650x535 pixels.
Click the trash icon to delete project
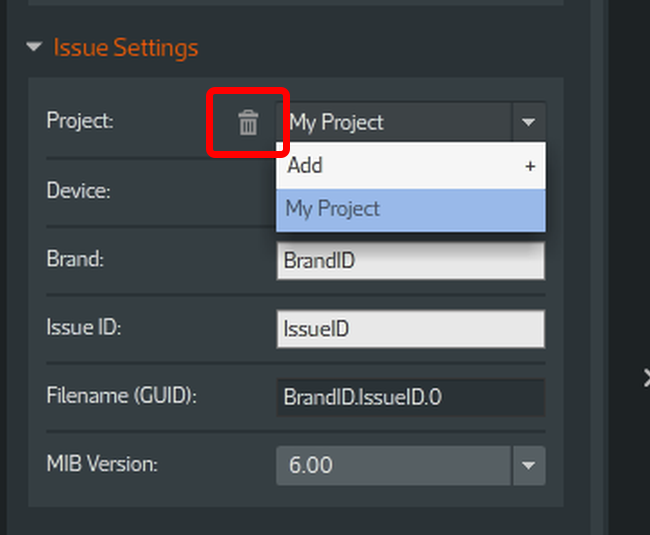[x=248, y=123]
